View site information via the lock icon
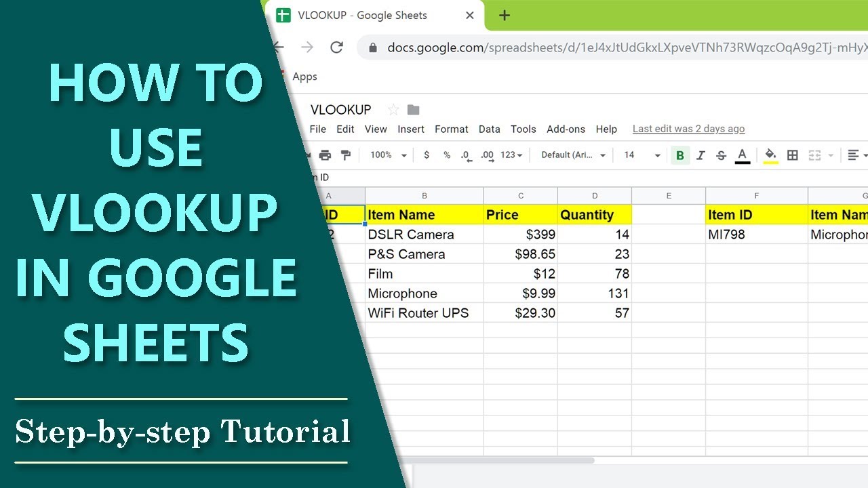Viewport: 868px width, 488px height. [372, 47]
